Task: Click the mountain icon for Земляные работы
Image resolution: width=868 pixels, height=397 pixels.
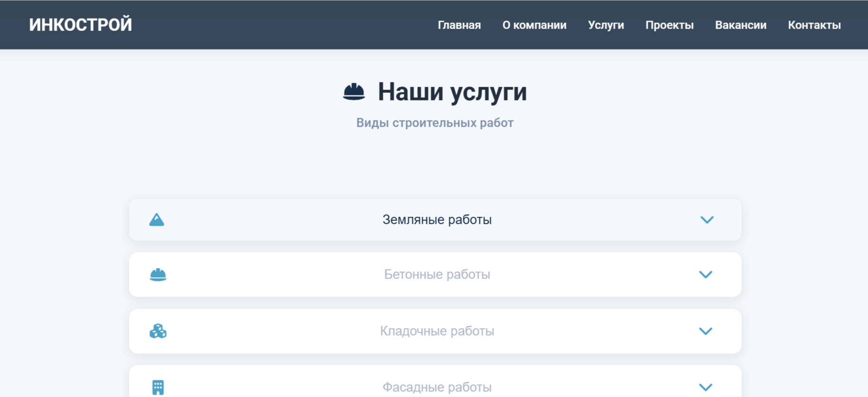Action: pyautogui.click(x=156, y=220)
